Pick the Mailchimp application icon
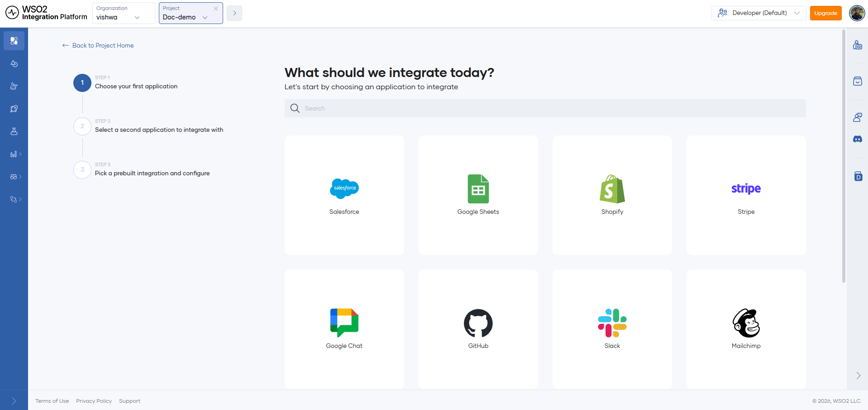Image resolution: width=868 pixels, height=410 pixels. 746,323
